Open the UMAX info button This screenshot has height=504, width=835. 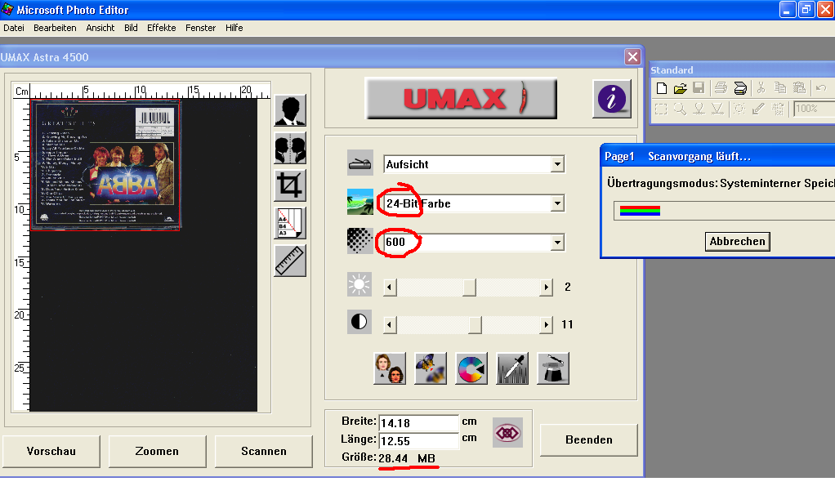[612, 99]
